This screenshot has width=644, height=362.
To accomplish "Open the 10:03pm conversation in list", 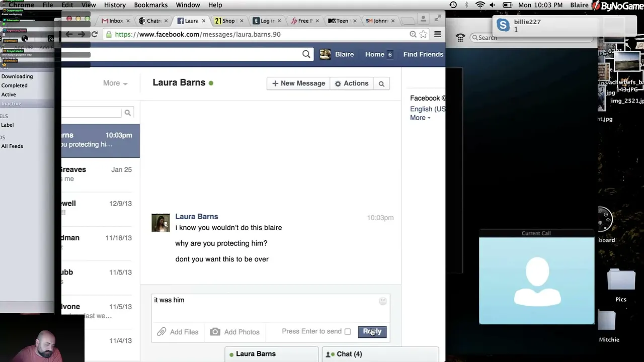I will coord(101,140).
